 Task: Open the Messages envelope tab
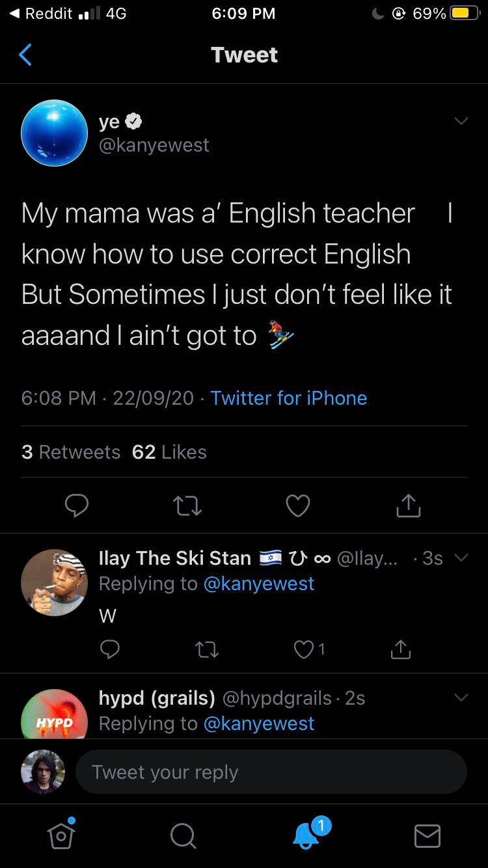(x=427, y=836)
